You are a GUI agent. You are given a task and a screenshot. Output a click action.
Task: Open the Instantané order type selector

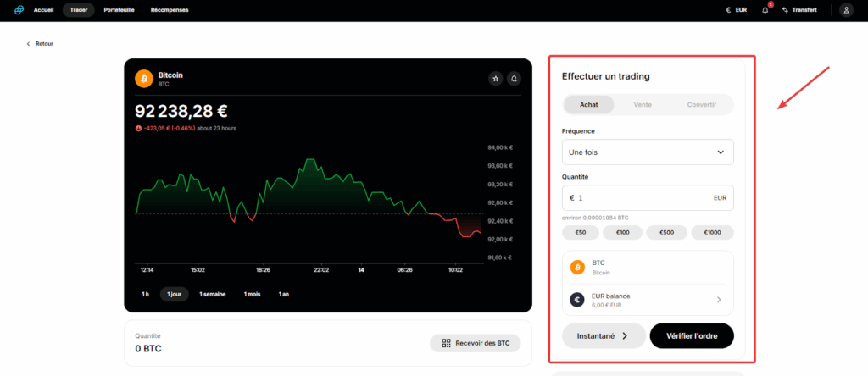[x=604, y=335]
